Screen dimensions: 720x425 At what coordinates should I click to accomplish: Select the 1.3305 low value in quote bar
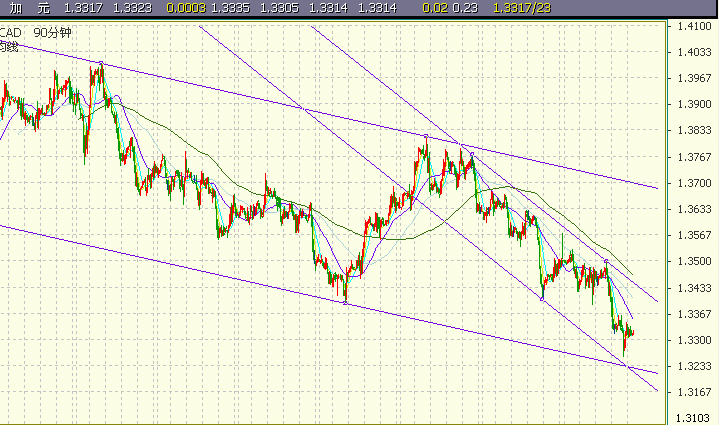point(279,8)
